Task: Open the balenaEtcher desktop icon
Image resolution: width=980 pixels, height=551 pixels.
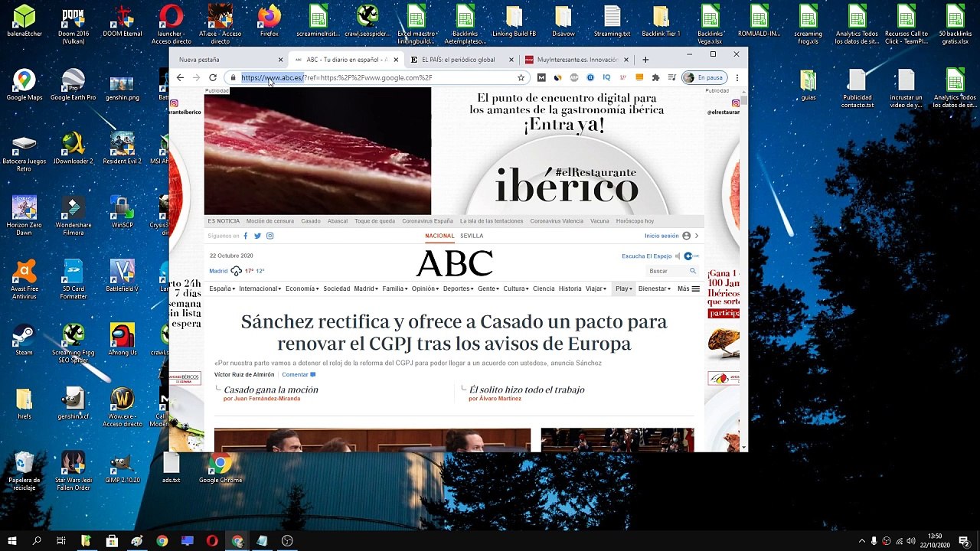Action: click(24, 21)
